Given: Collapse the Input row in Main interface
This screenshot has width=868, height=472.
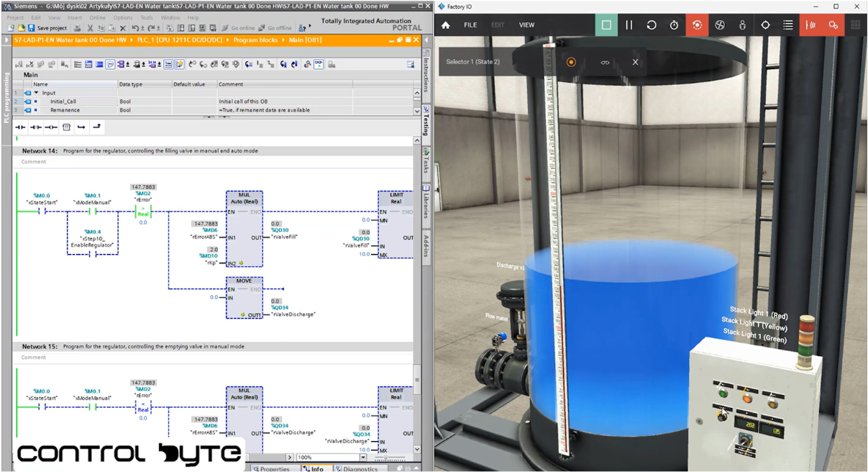Looking at the screenshot, I should (36, 93).
